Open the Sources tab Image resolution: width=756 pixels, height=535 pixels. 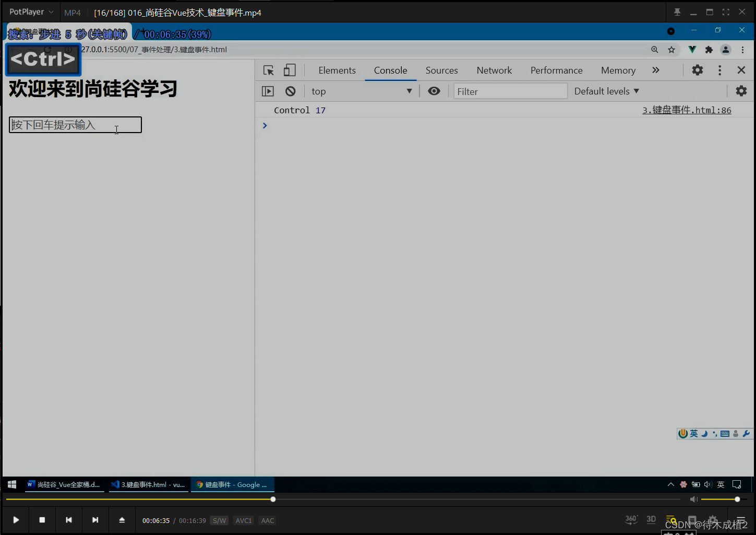(441, 70)
